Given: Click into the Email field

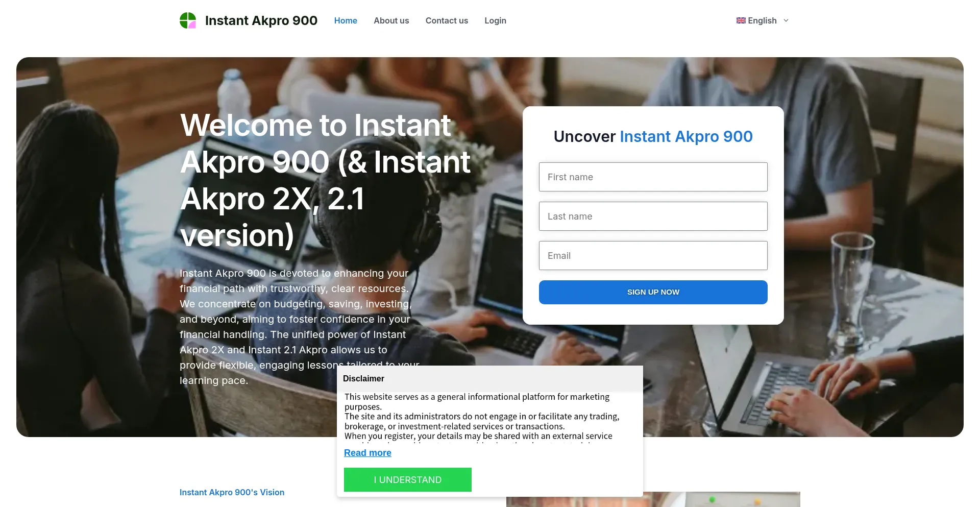Looking at the screenshot, I should pos(653,256).
